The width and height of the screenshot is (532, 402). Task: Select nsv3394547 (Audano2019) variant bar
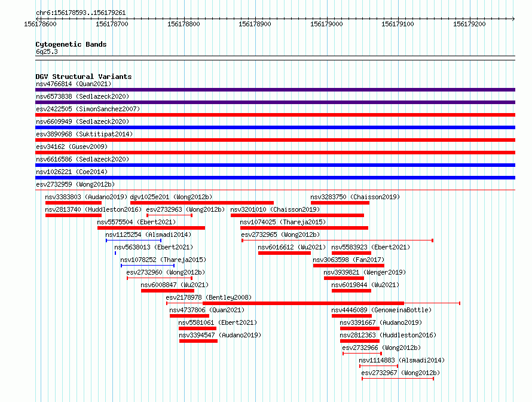point(198,341)
